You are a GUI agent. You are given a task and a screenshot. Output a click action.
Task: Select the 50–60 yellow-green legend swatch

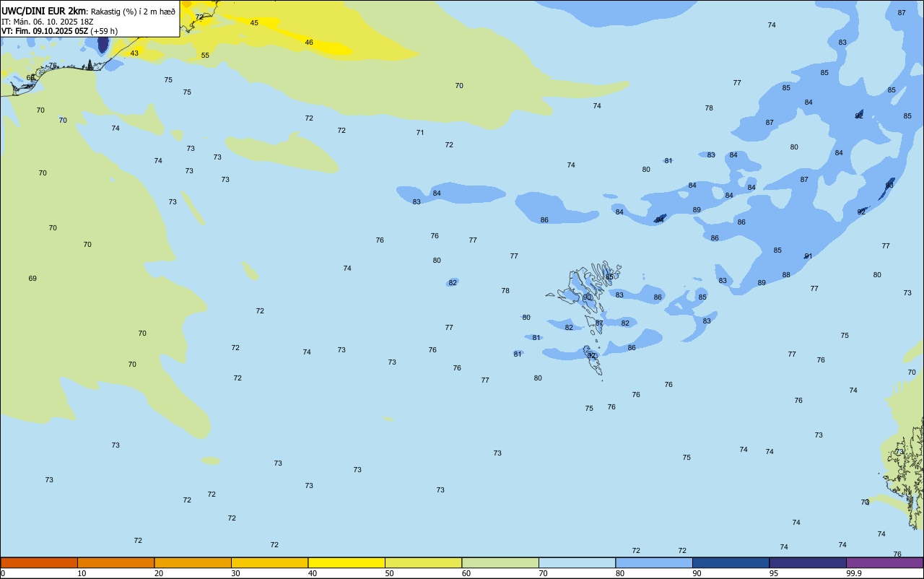[x=423, y=562]
